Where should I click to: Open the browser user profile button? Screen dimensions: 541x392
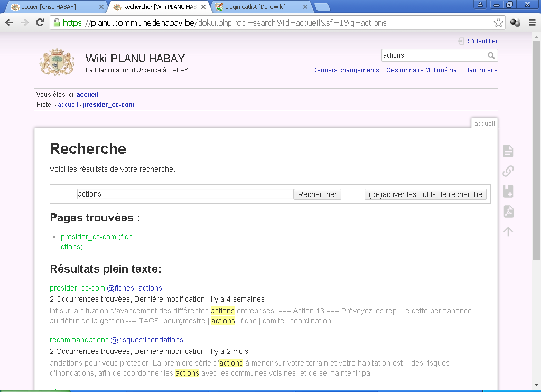click(x=480, y=5)
